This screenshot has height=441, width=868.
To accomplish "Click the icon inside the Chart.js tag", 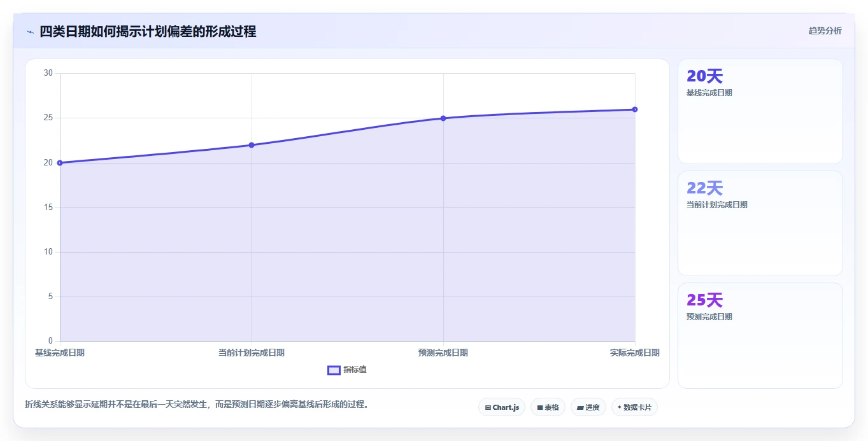I will coord(488,407).
